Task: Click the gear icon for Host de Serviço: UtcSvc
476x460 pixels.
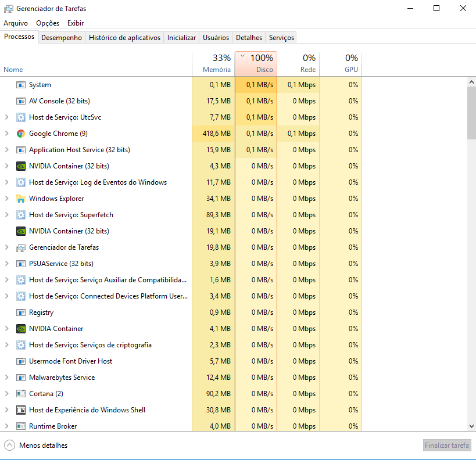Action: 21,117
